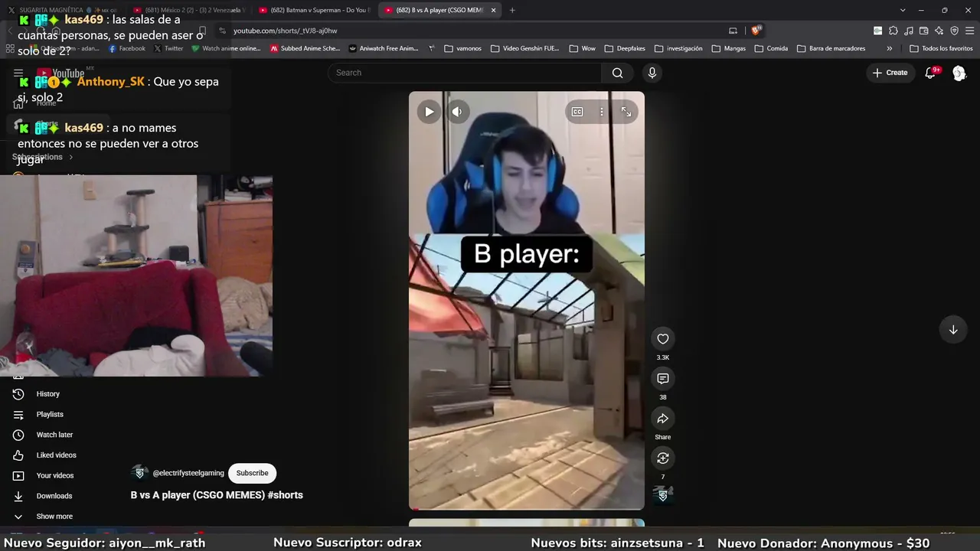The image size is (980, 551).
Task: Open YouTube notifications bell
Action: [x=931, y=73]
